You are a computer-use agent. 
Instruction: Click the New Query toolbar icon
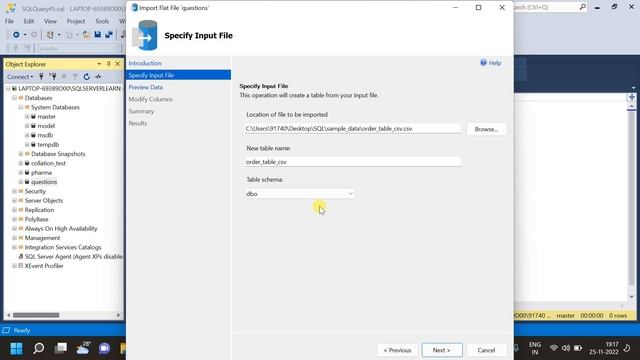pos(50,35)
